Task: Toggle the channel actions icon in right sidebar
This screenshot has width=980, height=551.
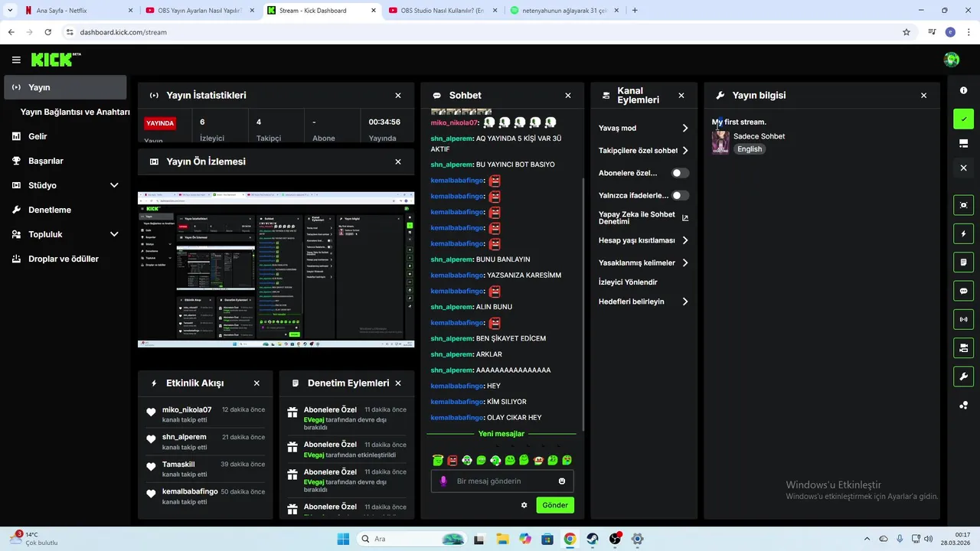Action: 963,348
